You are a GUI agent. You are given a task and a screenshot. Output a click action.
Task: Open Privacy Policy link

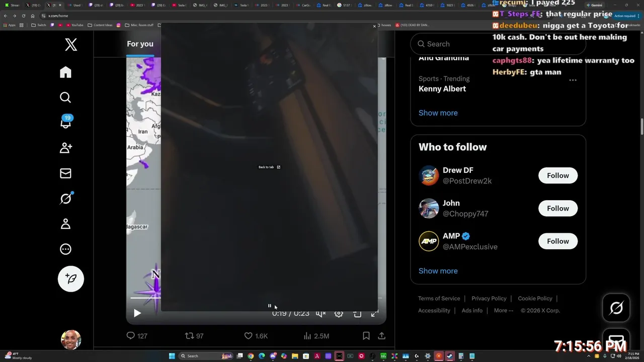[489, 299]
